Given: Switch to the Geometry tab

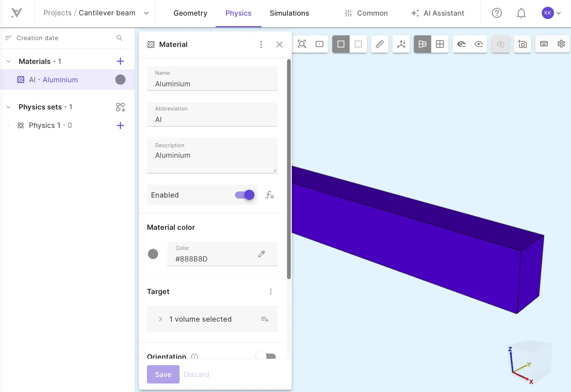Looking at the screenshot, I should click(190, 13).
